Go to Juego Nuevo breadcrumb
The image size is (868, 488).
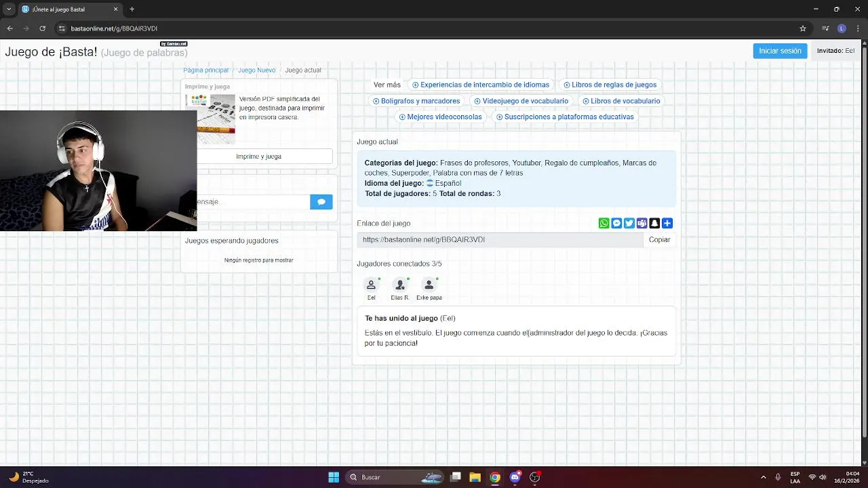(256, 70)
